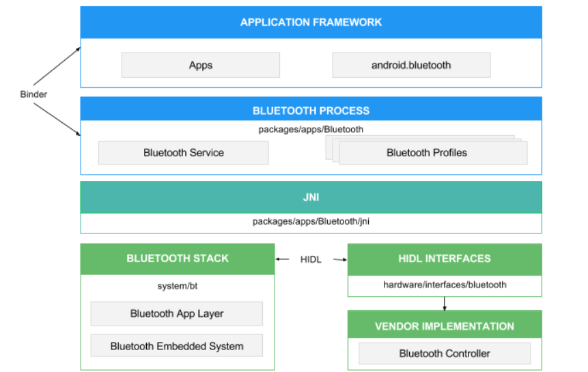Select the Bluetooth Profiles box

click(x=433, y=153)
